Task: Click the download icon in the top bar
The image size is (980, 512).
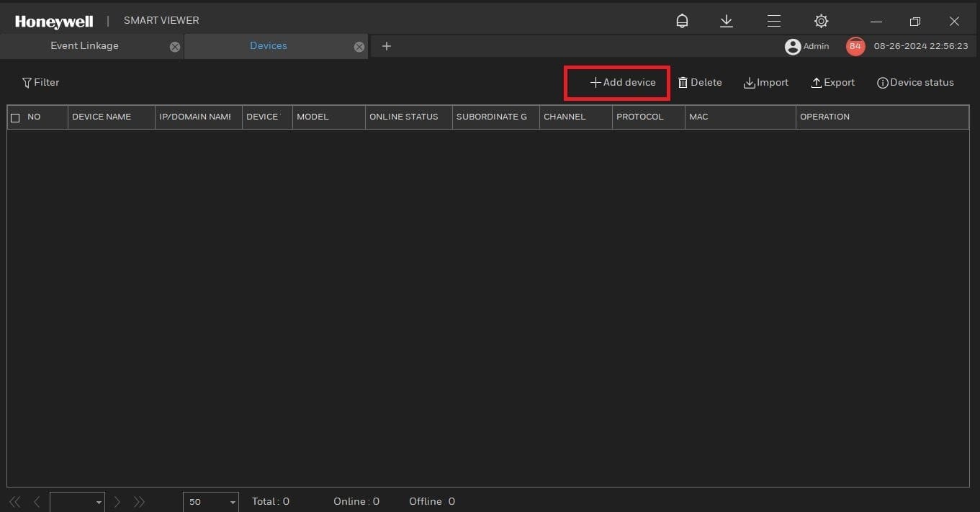Action: [x=726, y=20]
